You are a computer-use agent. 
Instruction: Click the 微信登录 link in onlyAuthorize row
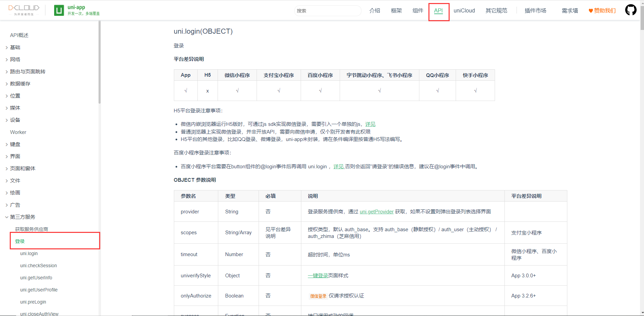[318, 296]
